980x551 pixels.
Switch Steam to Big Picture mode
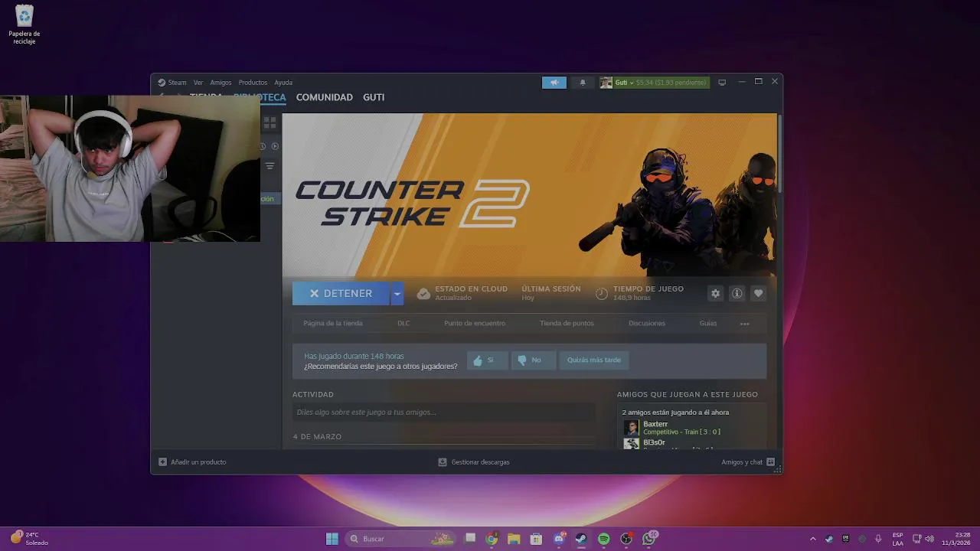pyautogui.click(x=721, y=83)
